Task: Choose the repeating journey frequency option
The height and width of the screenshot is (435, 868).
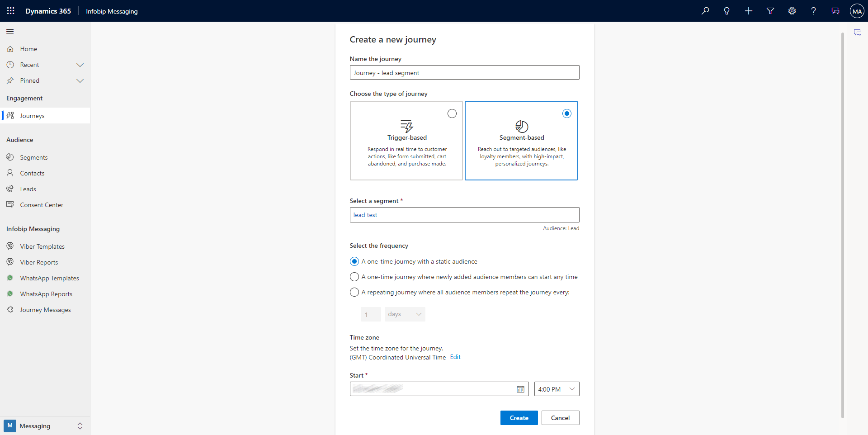Action: coord(354,292)
